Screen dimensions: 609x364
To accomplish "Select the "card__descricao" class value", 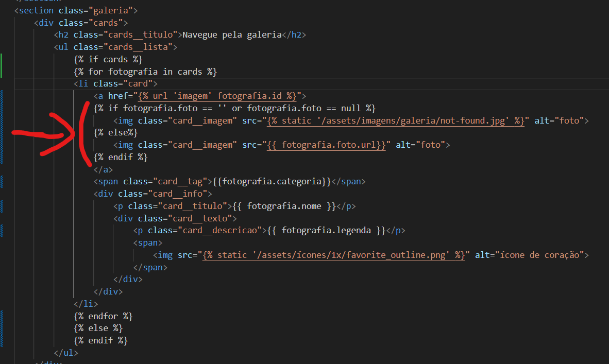I will pos(222,231).
